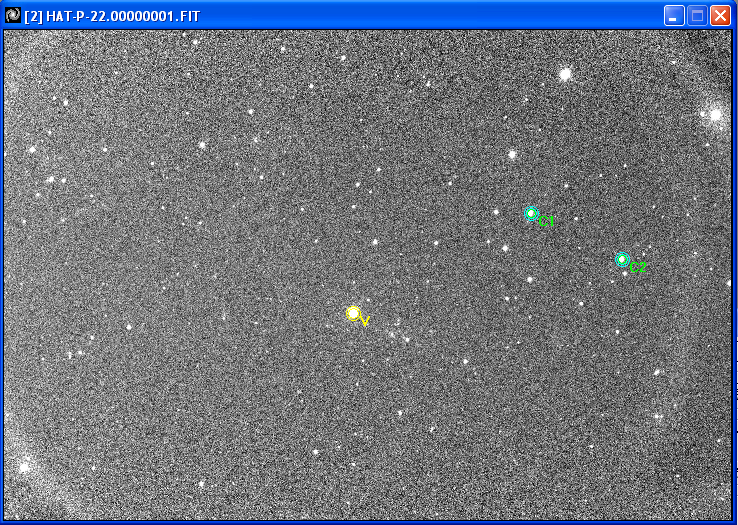Click the bright star in the upper-left quadrant
The height and width of the screenshot is (525, 738).
click(202, 145)
